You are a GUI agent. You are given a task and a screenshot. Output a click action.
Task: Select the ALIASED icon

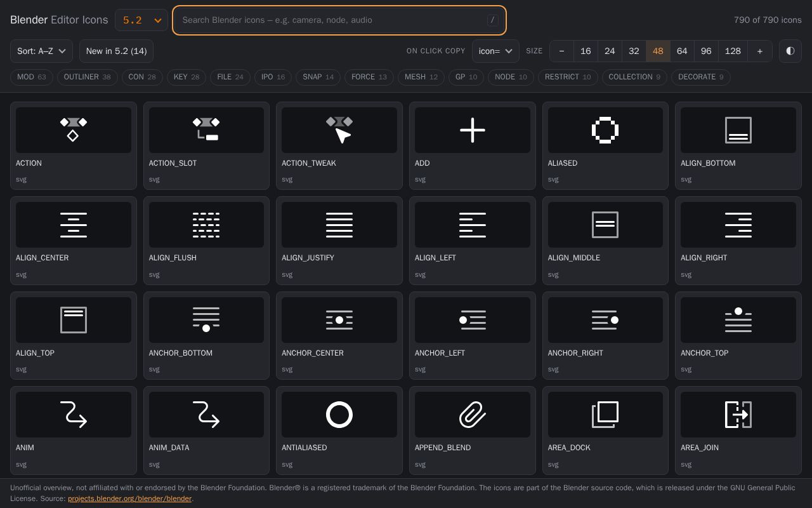pos(605,145)
